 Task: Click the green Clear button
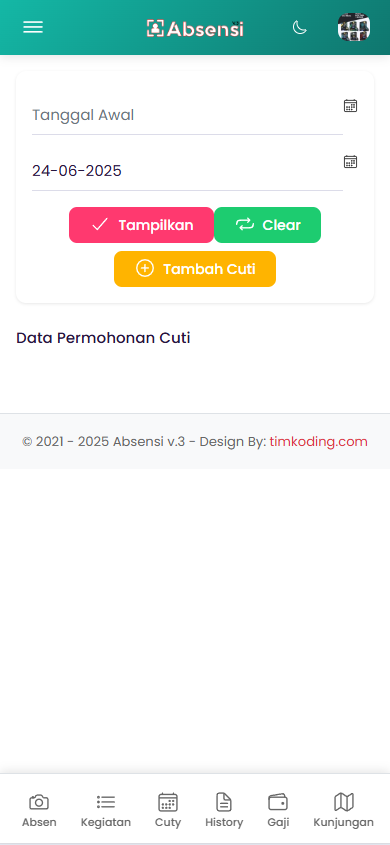(268, 225)
